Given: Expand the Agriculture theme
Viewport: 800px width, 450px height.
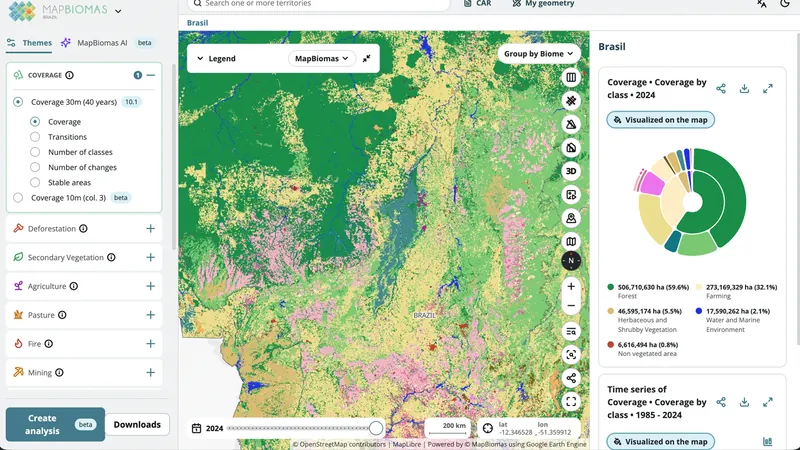Looking at the screenshot, I should pyautogui.click(x=151, y=286).
